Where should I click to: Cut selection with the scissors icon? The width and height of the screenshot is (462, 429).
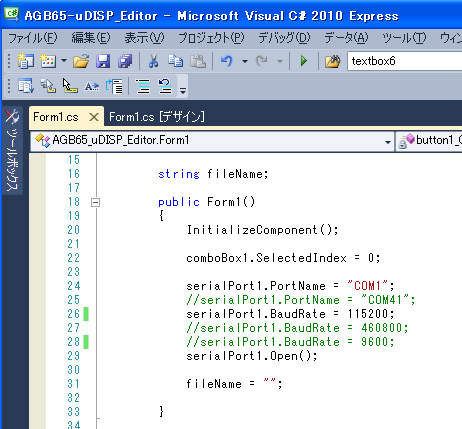pyautogui.click(x=153, y=61)
